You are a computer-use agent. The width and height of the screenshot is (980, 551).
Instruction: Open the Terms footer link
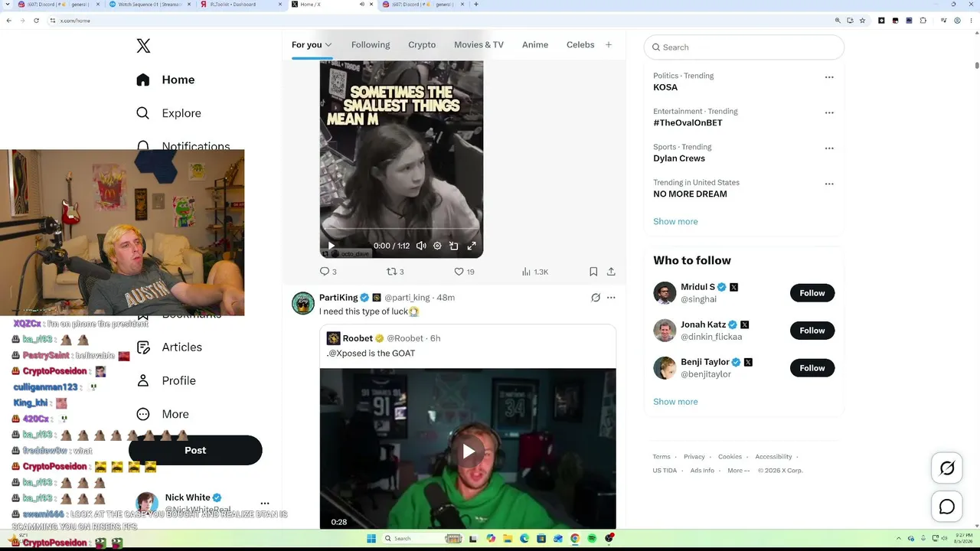pos(661,457)
